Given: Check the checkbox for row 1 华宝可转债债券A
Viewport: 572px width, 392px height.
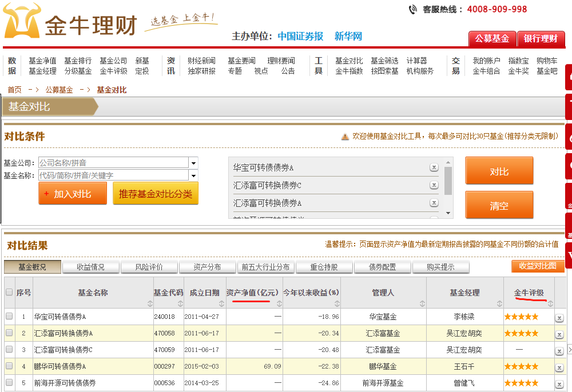Looking at the screenshot, I should [8, 316].
